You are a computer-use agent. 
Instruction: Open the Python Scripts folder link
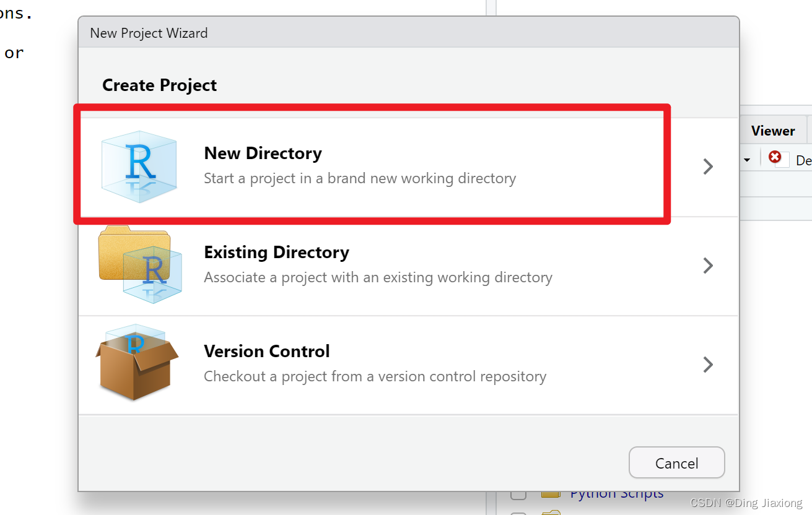click(x=616, y=495)
